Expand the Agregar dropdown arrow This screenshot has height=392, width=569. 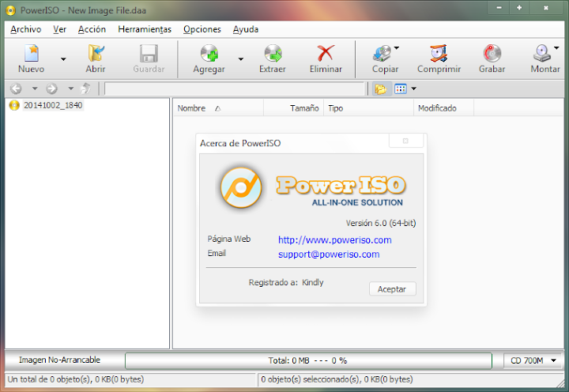click(x=241, y=59)
